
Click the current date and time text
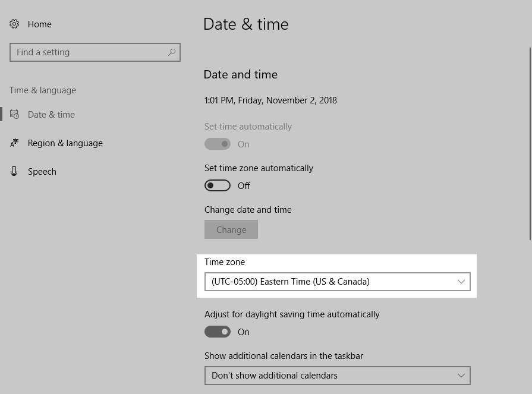[270, 100]
